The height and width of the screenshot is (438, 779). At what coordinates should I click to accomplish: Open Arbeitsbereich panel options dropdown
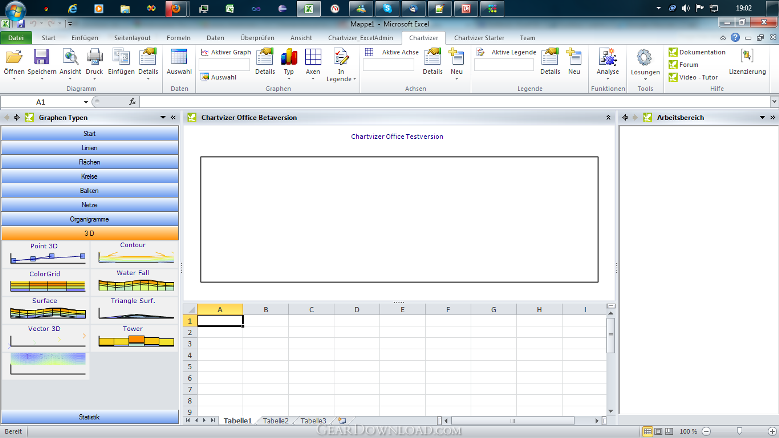click(762, 118)
